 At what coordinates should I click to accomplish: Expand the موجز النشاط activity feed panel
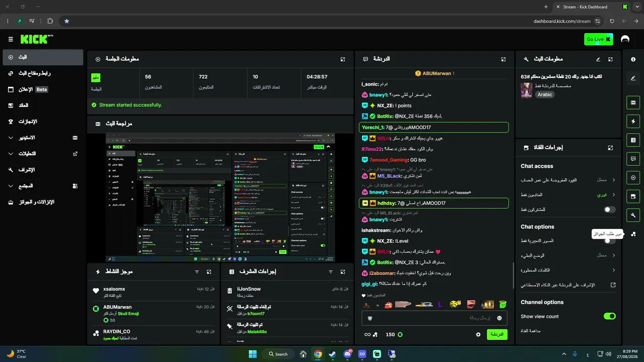[x=209, y=272]
